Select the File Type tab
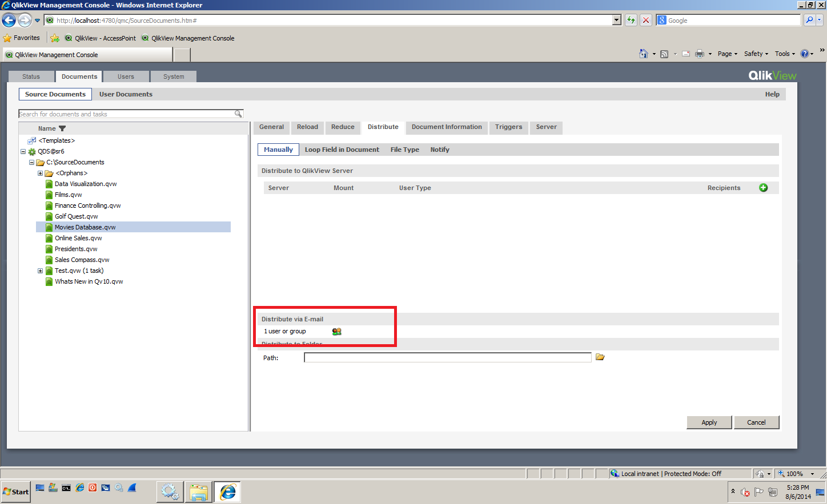The image size is (827, 504). pos(405,150)
